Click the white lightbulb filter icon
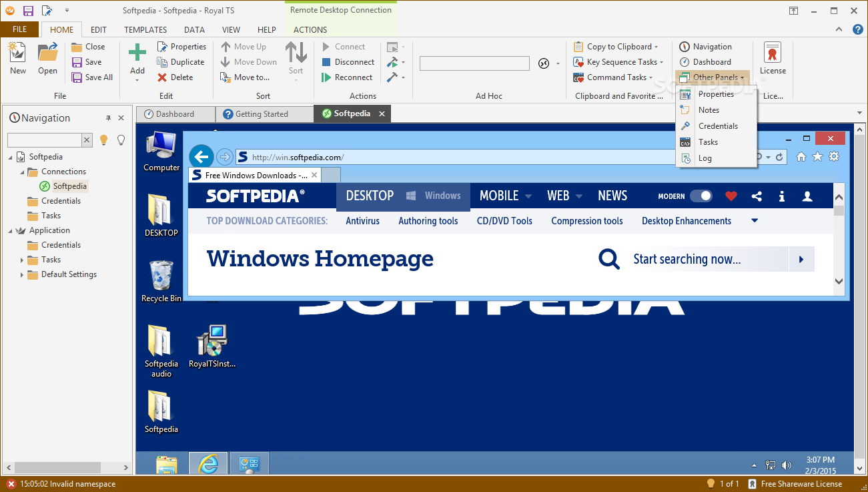868x492 pixels. point(121,140)
